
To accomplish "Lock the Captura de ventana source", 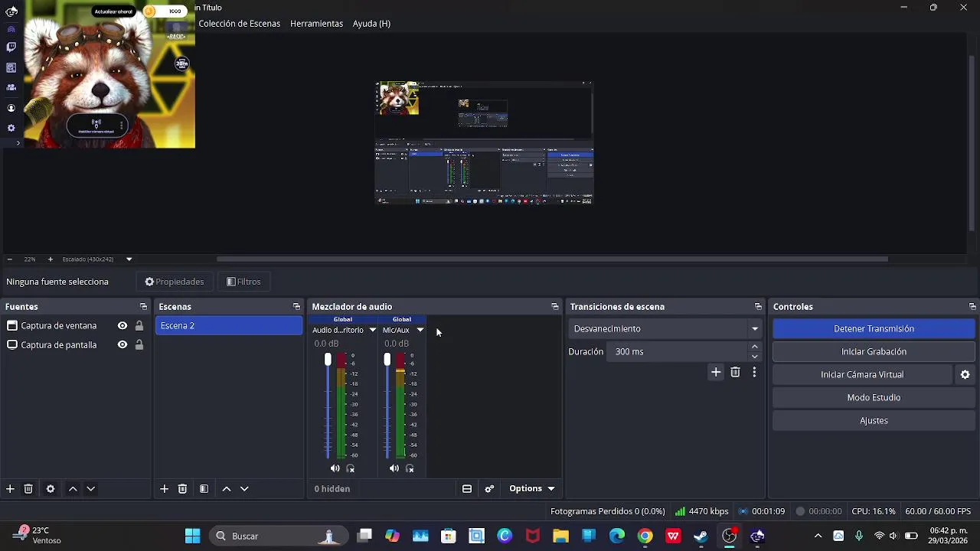I will point(139,326).
